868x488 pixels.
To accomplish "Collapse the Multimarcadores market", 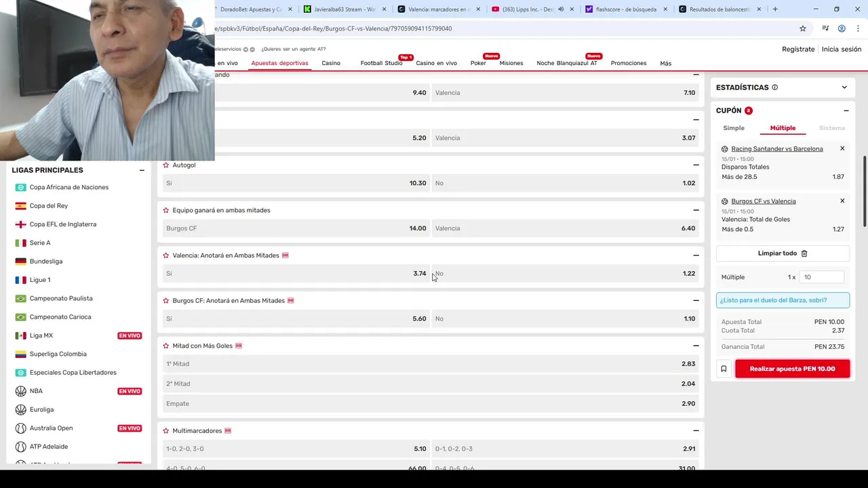I will (x=696, y=430).
